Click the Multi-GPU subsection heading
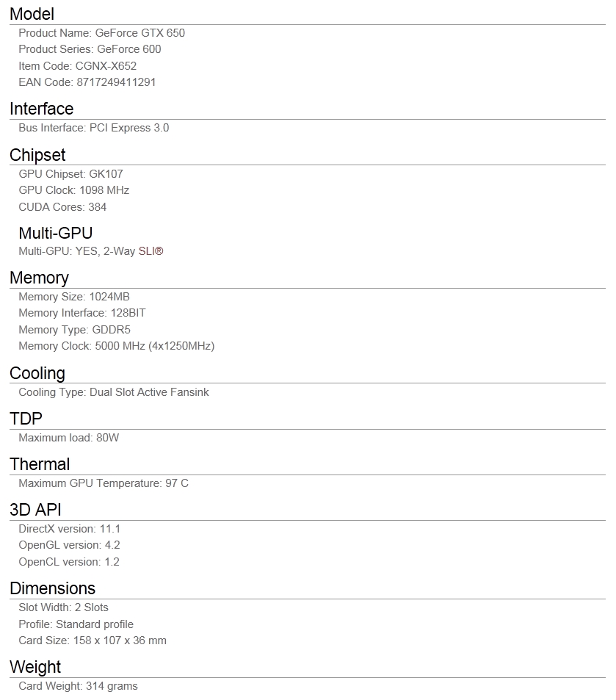This screenshot has width=616, height=700. pyautogui.click(x=56, y=233)
